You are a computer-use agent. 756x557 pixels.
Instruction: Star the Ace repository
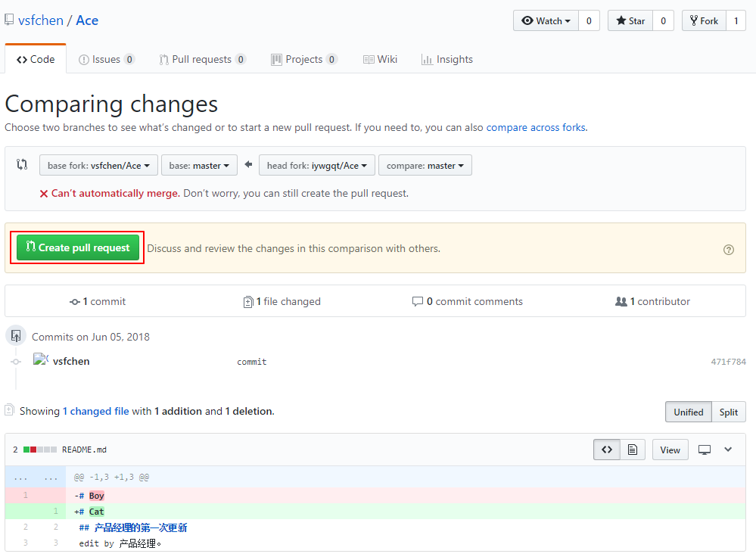[x=630, y=20]
